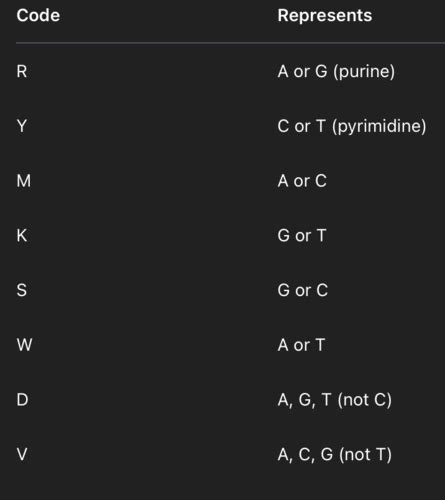Select the R code cell
The height and width of the screenshot is (500, 445).
pos(22,71)
